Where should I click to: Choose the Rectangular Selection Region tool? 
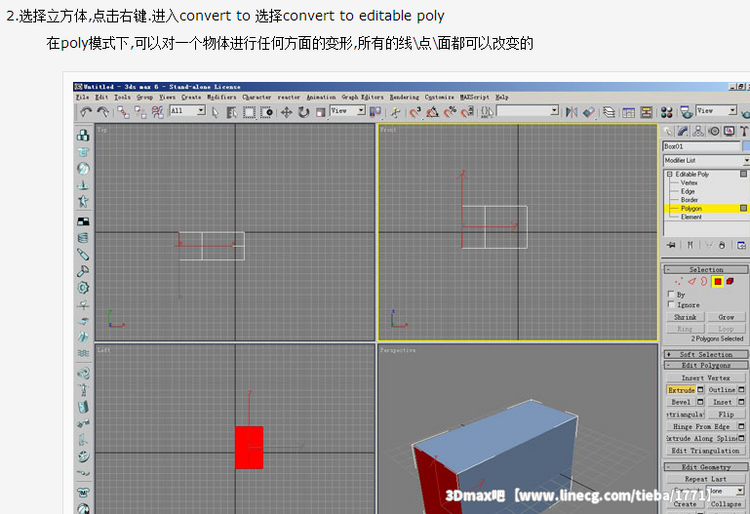pyautogui.click(x=249, y=112)
